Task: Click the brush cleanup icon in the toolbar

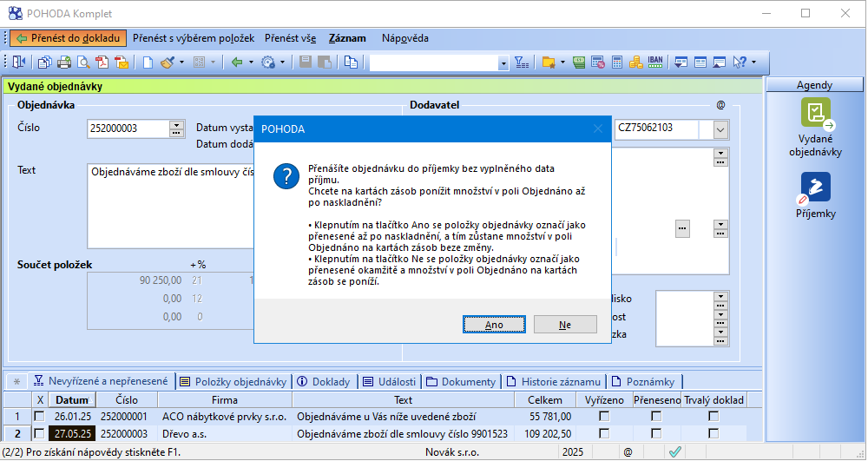Action: pos(168,62)
